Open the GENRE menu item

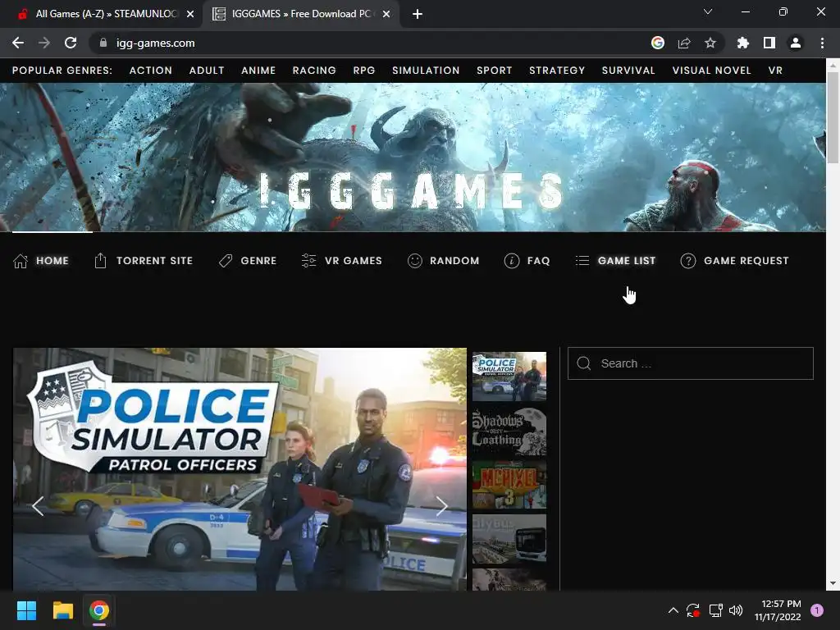(258, 261)
